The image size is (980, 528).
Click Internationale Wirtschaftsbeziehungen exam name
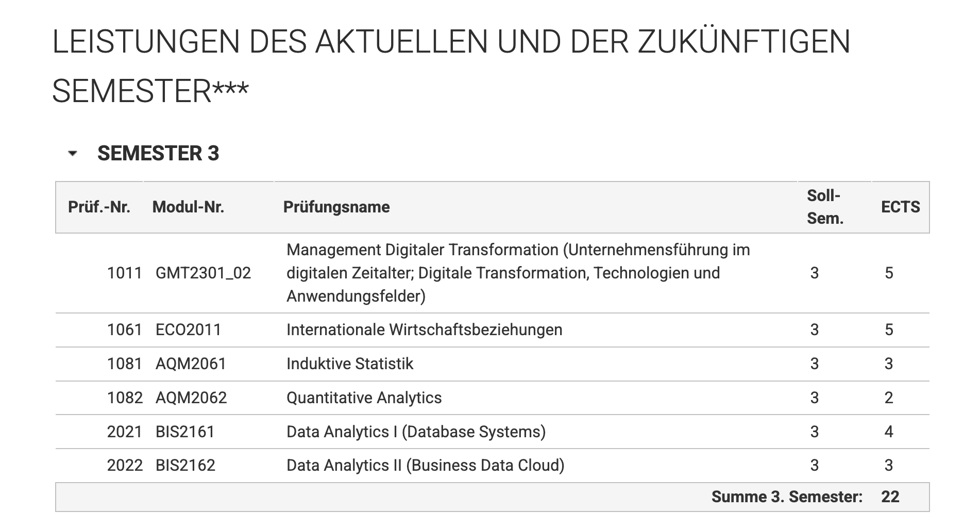tap(424, 329)
